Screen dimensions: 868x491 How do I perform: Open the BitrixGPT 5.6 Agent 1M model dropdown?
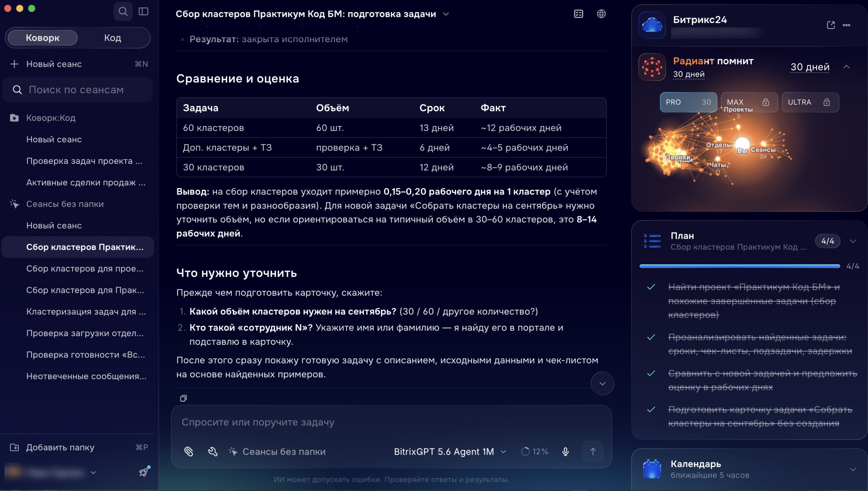pyautogui.click(x=450, y=451)
